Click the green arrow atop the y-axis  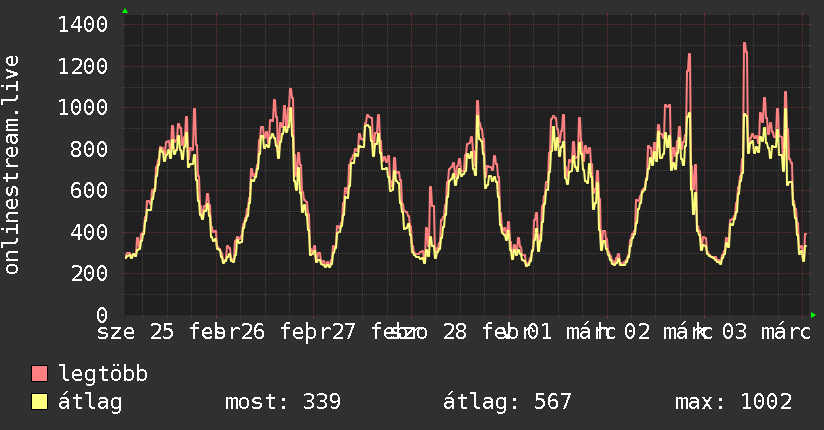[x=125, y=11]
